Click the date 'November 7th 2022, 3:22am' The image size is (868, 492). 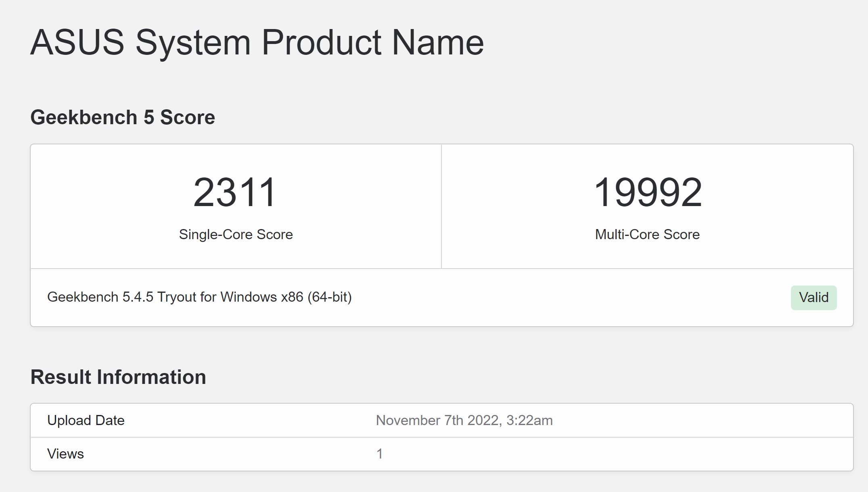[x=464, y=420]
